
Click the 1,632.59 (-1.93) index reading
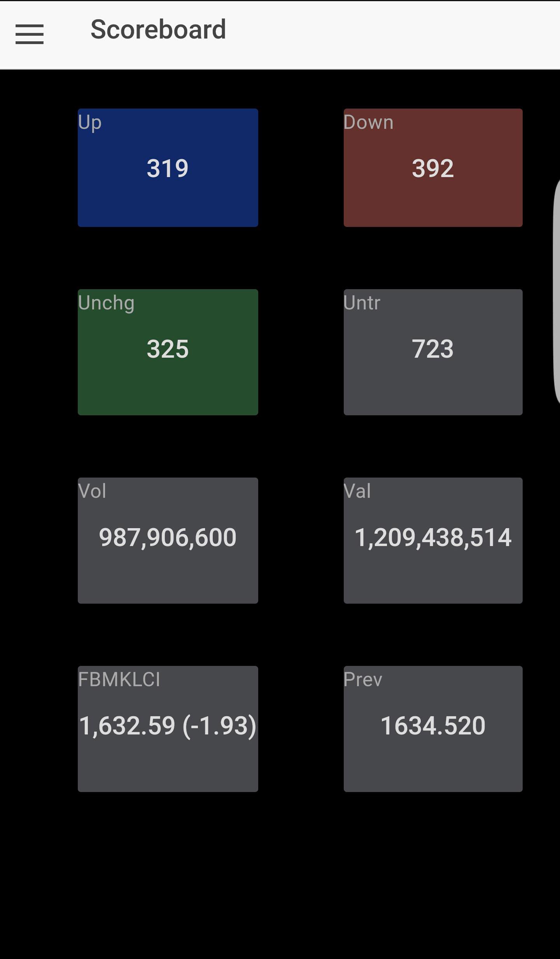pos(168,726)
